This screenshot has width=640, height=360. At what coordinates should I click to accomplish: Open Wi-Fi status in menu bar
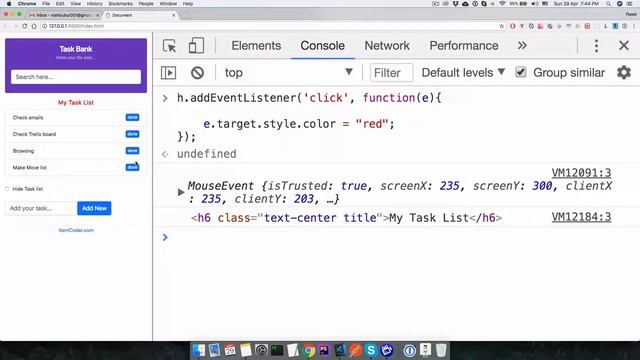502,4
